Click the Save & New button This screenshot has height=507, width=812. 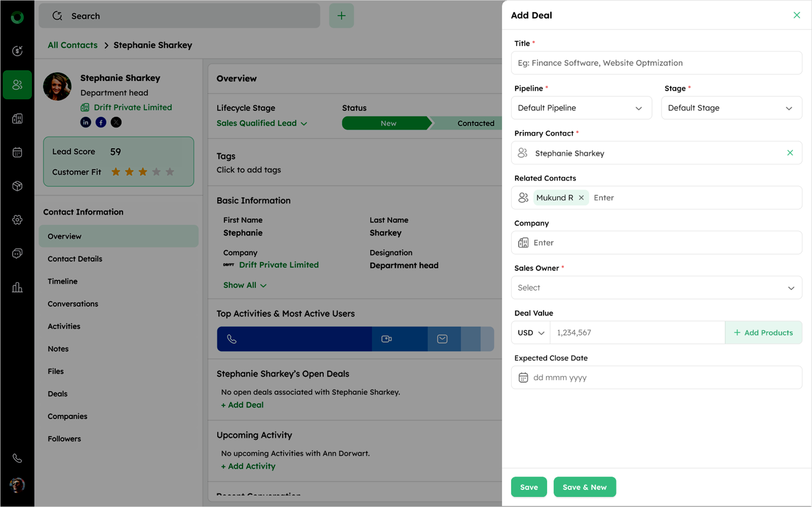(x=585, y=487)
